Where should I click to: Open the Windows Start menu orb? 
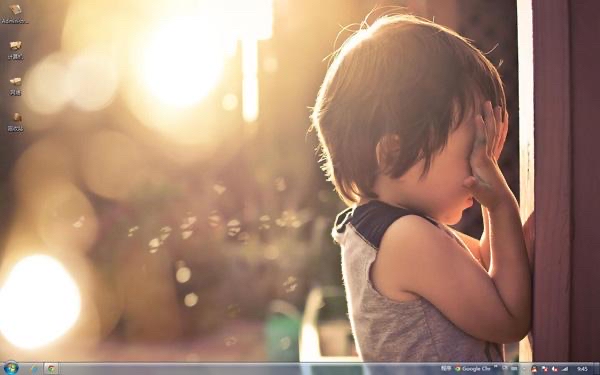(11, 368)
